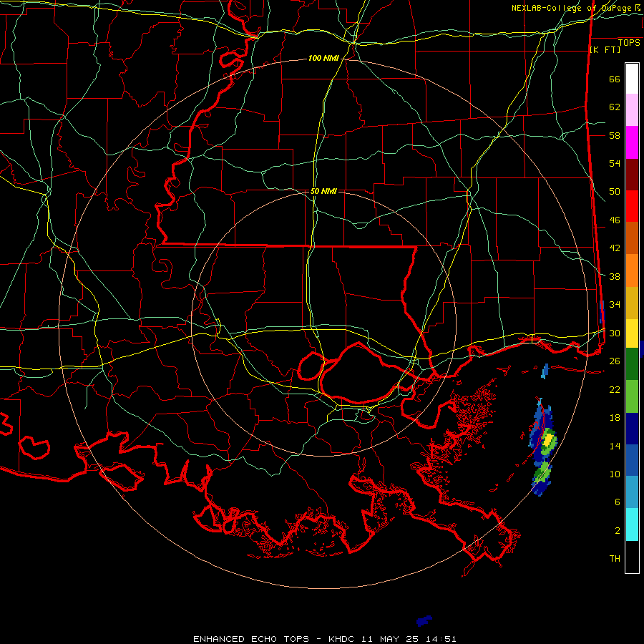This screenshot has width=644, height=644.
Task: Select the light green legend swatch
Action: [x=632, y=396]
